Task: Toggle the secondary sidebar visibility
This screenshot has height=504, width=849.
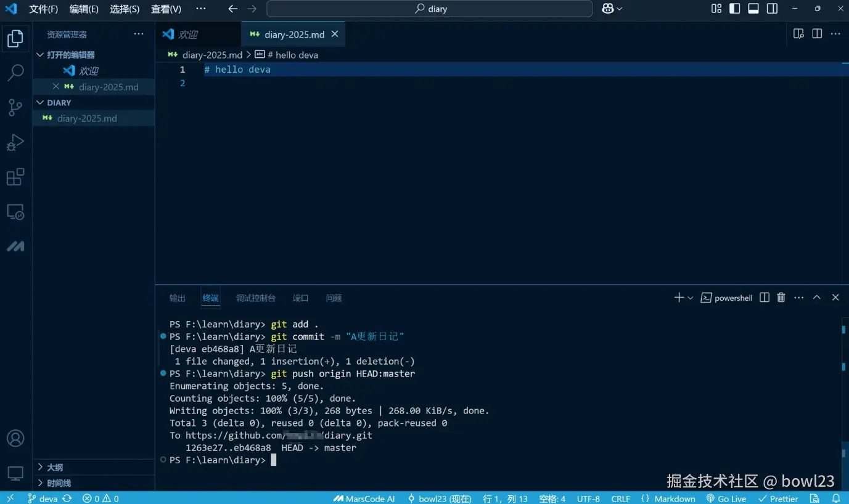Action: tap(772, 9)
